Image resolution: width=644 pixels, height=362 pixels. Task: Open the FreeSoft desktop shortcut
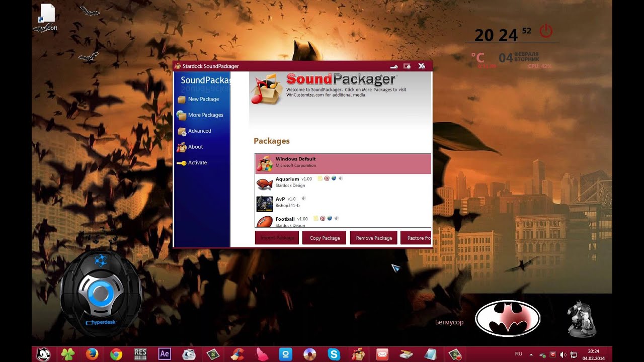point(47,17)
